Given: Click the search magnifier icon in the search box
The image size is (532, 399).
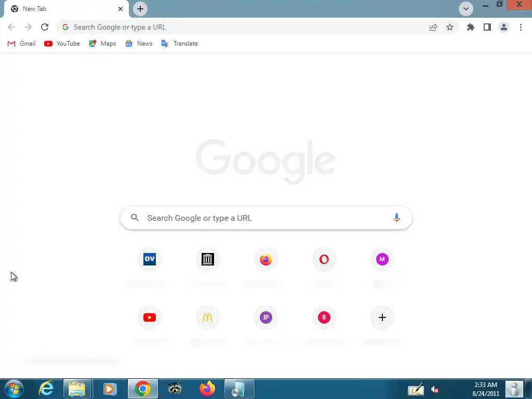Looking at the screenshot, I should [135, 218].
